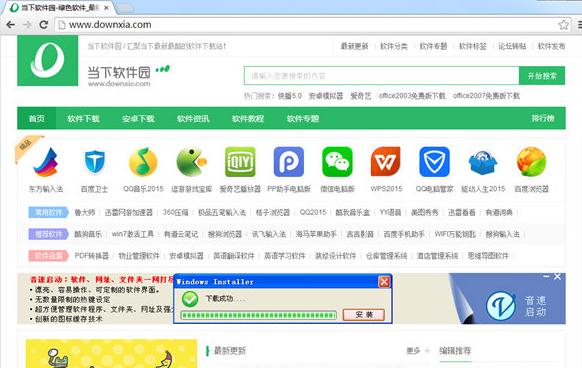582x368 pixels.
Task: Open the green Pac-Man style game icon
Action: [192, 162]
